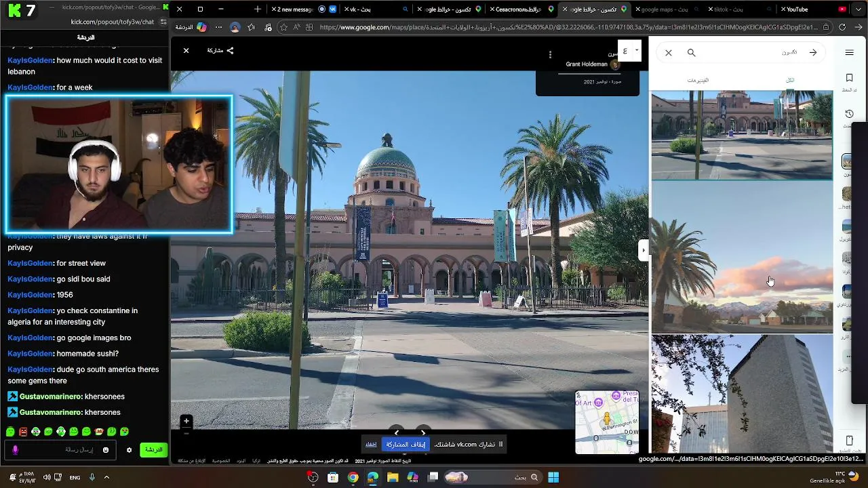Switch to the All (الكل) photo tab
The image size is (868, 488).
[790, 80]
